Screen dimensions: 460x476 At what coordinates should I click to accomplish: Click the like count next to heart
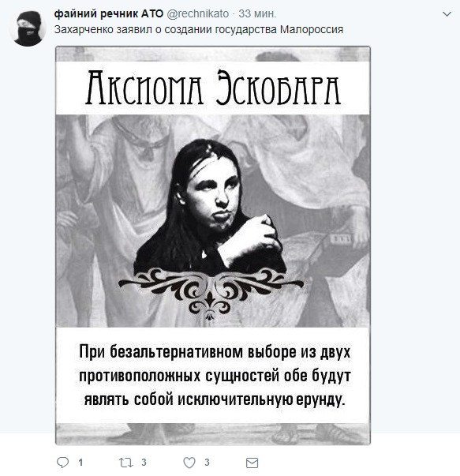[x=207, y=463]
